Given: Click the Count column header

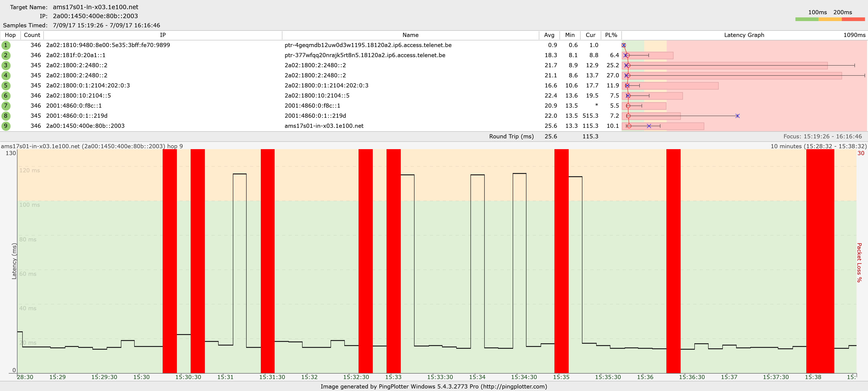Looking at the screenshot, I should 32,35.
